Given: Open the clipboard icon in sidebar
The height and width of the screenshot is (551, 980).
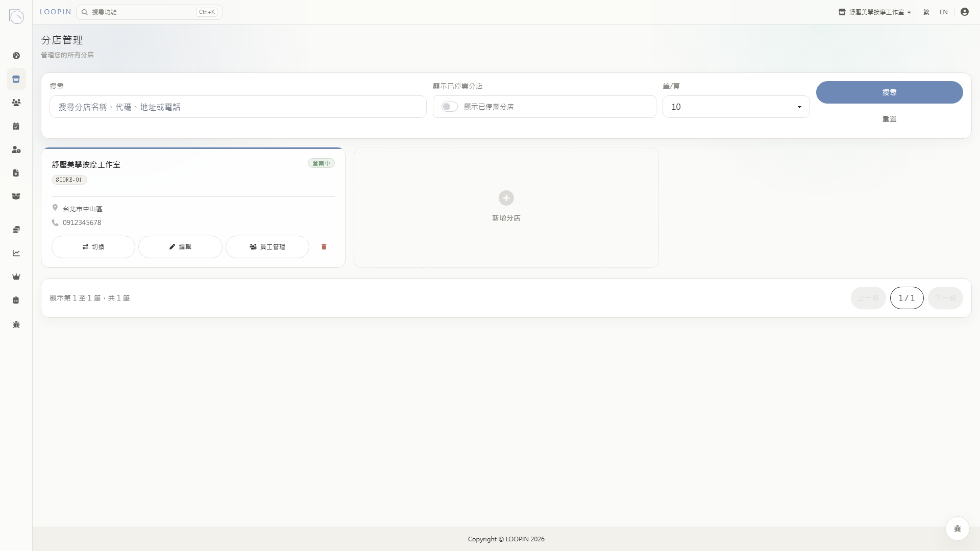Looking at the screenshot, I should point(16,300).
